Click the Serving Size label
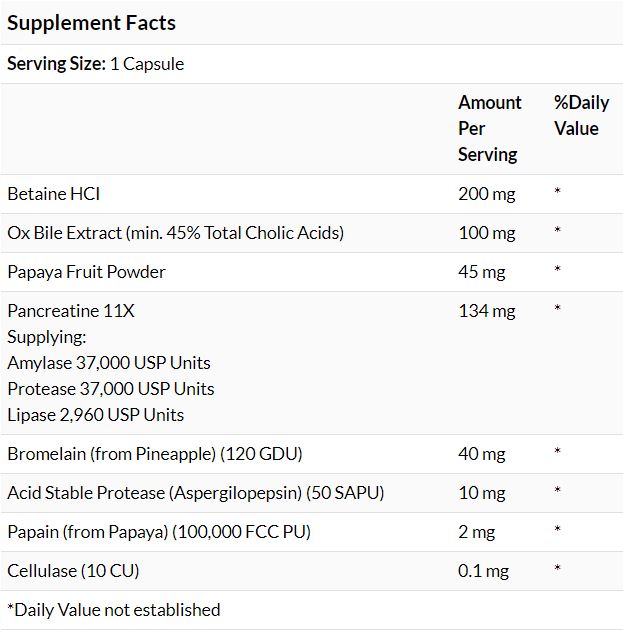Image resolution: width=623 pixels, height=639 pixels. (x=56, y=64)
